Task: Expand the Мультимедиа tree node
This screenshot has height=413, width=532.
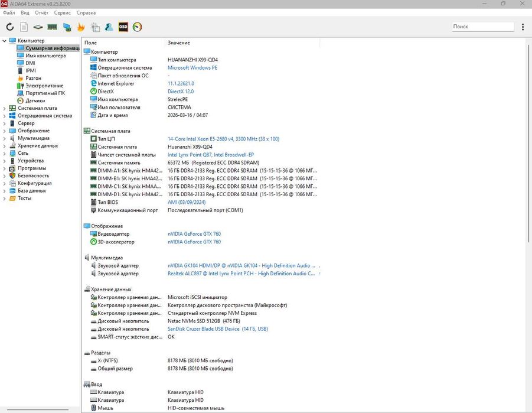Action: (x=4, y=138)
